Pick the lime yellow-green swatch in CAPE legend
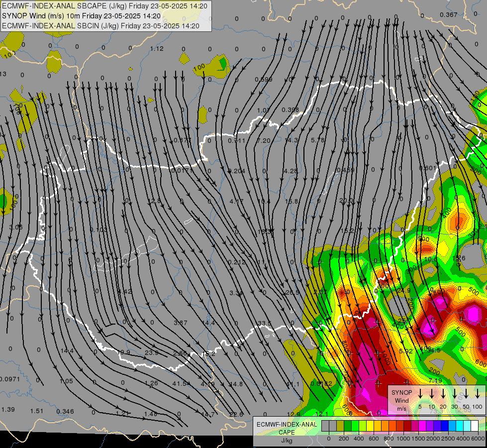This screenshot has height=448, width=487. click(x=363, y=426)
